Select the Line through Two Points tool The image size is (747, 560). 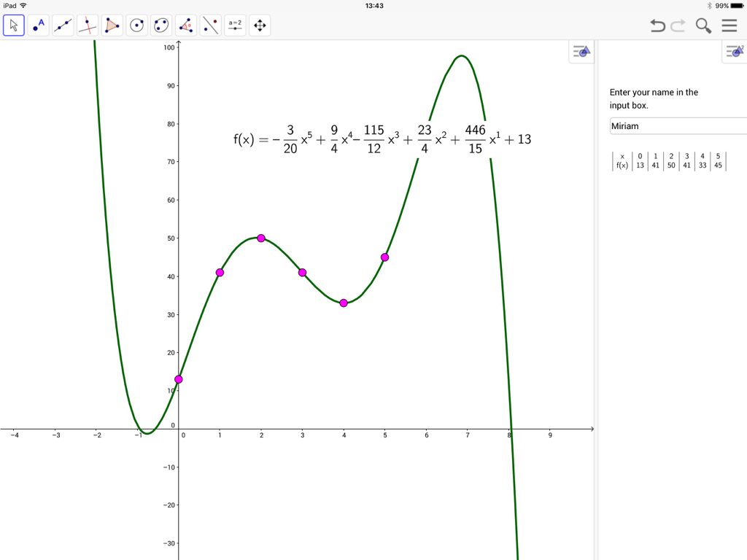click(x=63, y=25)
